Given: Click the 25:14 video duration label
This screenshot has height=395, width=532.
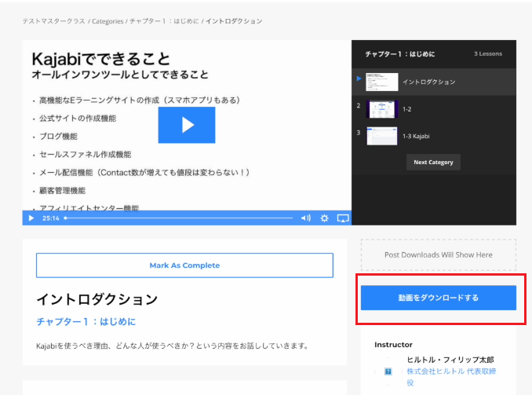Looking at the screenshot, I should tap(51, 218).
